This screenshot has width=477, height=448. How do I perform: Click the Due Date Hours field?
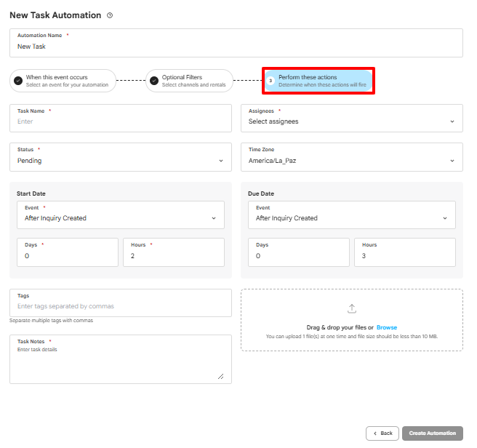click(405, 252)
